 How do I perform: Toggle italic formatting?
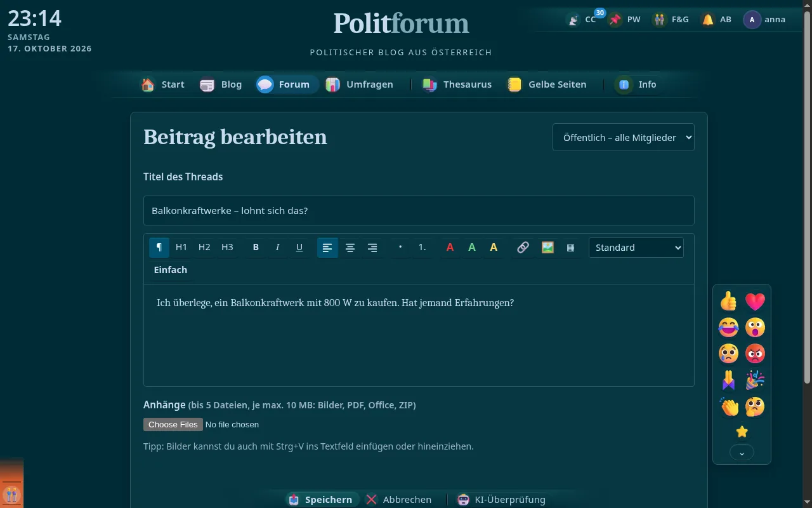pos(277,248)
